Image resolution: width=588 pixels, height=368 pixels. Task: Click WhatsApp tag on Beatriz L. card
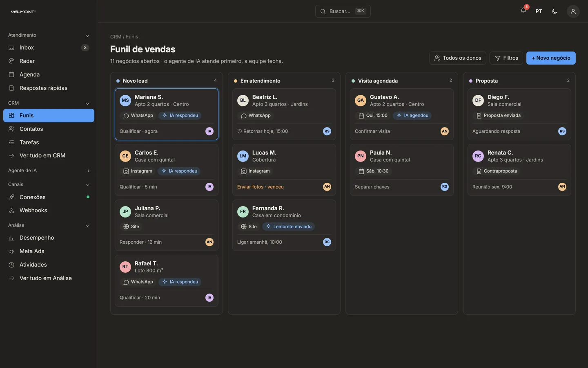point(256,116)
